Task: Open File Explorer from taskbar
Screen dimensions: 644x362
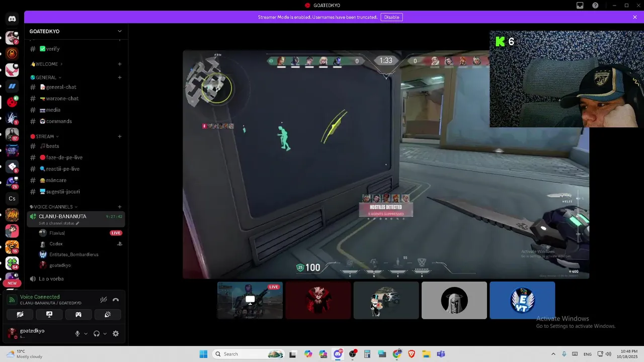Action: [x=427, y=354]
